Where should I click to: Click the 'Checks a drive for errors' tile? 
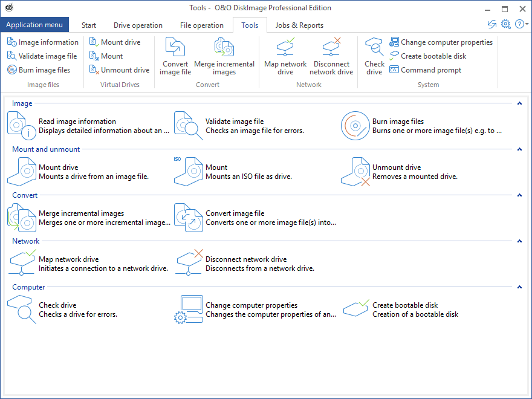[x=62, y=310]
